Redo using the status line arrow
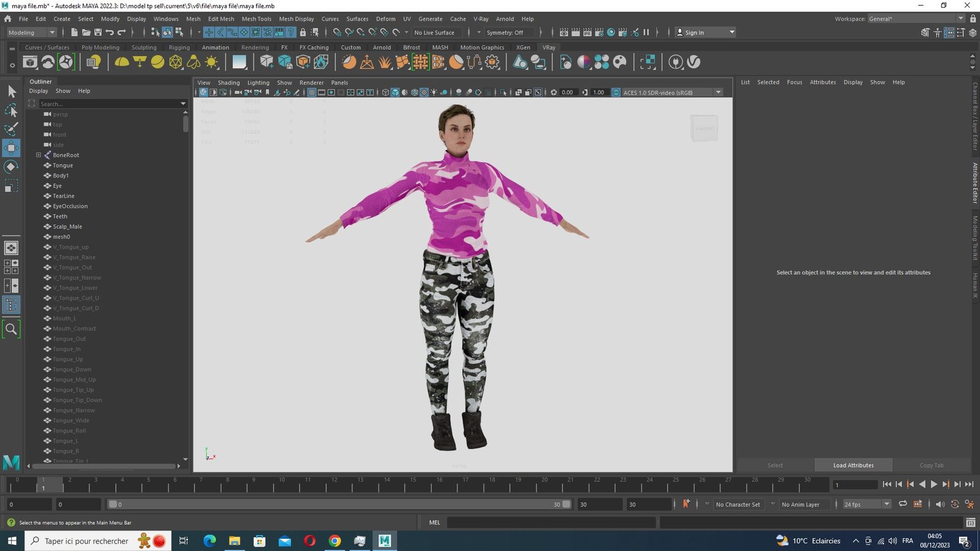 tap(121, 32)
